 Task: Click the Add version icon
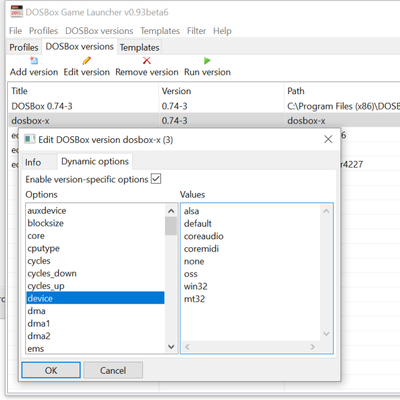point(34,61)
